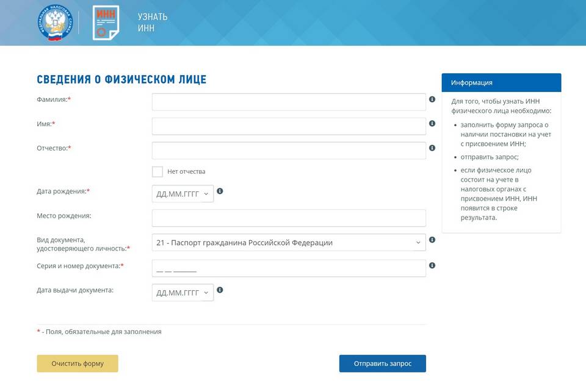Viewport: 586px width, 392px height.
Task: Click info icon next to Дата выдачи документа
Action: (x=220, y=290)
